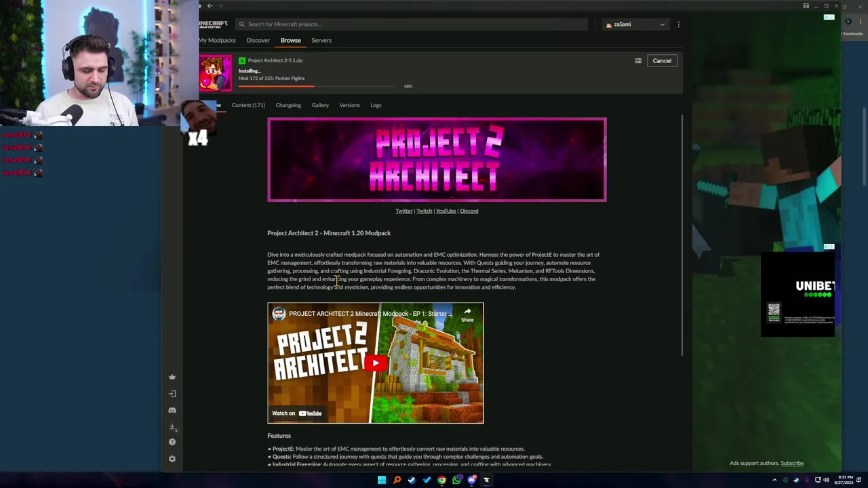Open the Gallery tab
Image resolution: width=868 pixels, height=488 pixels.
(x=320, y=105)
